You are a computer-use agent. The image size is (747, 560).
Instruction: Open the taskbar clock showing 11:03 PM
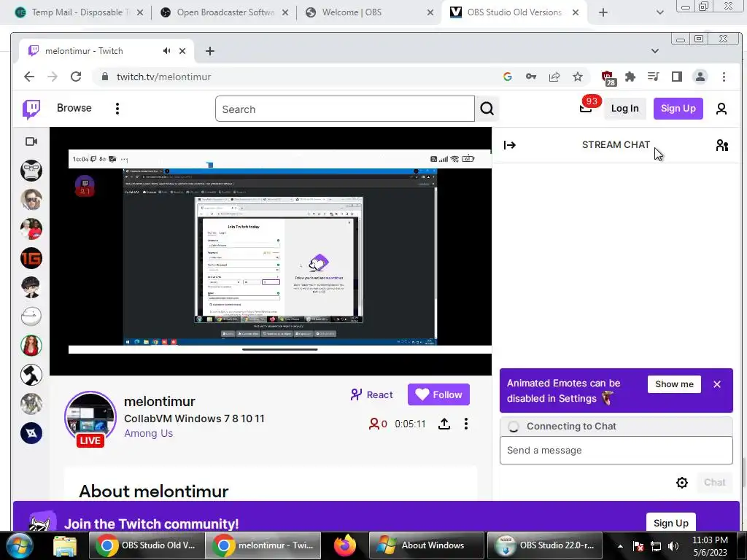pos(710,546)
